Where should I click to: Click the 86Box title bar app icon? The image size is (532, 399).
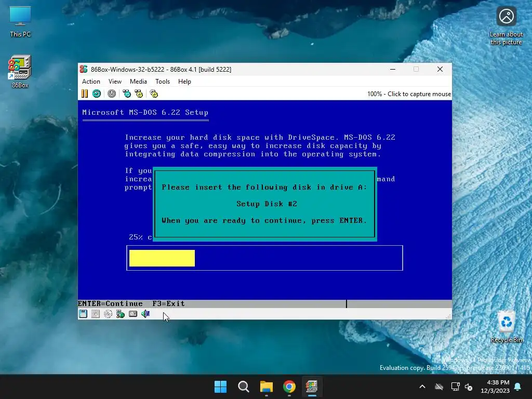tap(84, 69)
